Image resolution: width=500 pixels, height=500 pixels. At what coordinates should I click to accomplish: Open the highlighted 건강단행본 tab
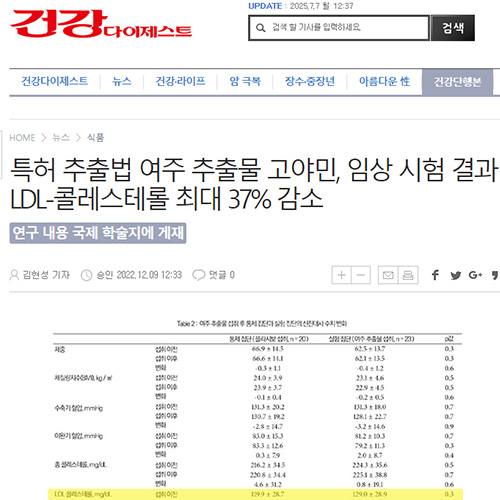pyautogui.click(x=457, y=82)
